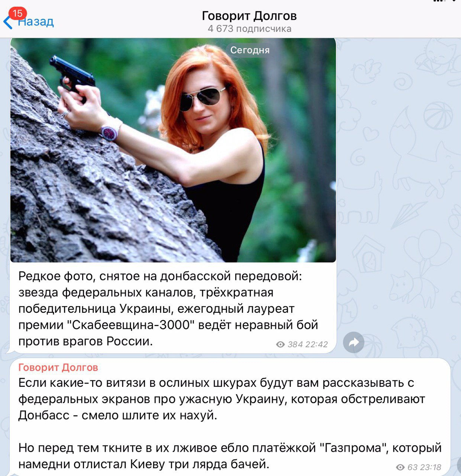This screenshot has height=476, width=461.
Task: Tap the Назад back label
Action: (36, 22)
